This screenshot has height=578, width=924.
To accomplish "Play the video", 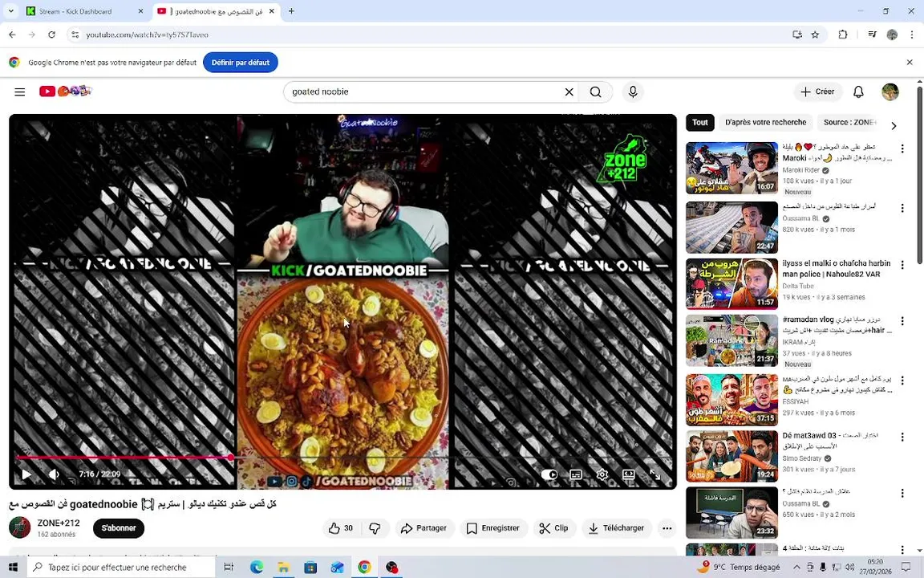I will (x=26, y=474).
